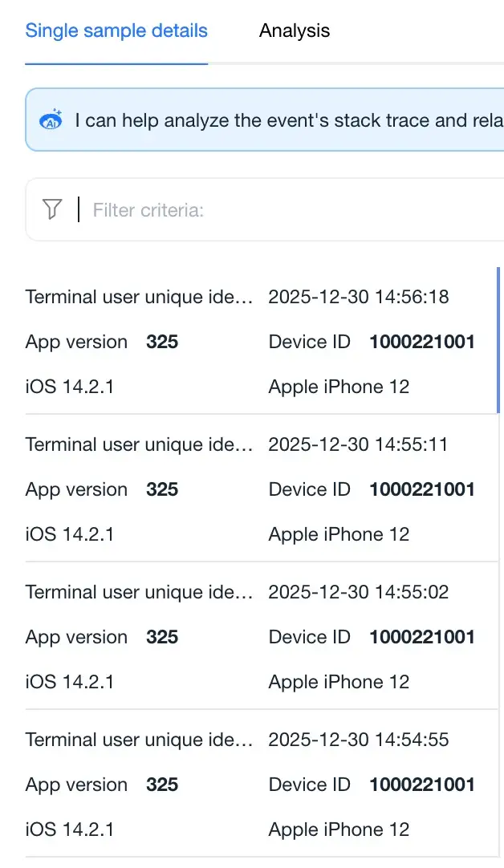Click App version 325 in the 14:55:11 sample
The image size is (504, 868).
pyautogui.click(x=161, y=489)
